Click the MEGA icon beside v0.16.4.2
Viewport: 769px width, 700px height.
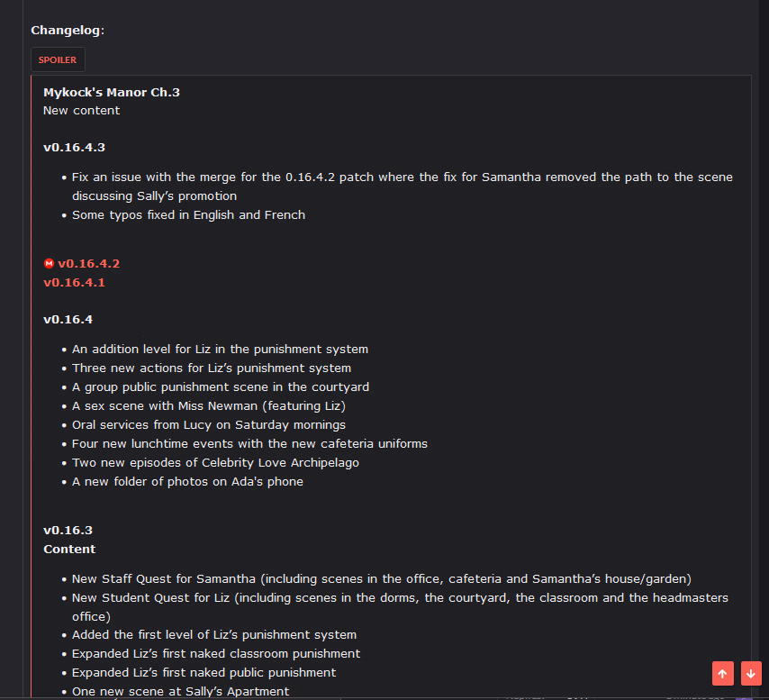49,264
